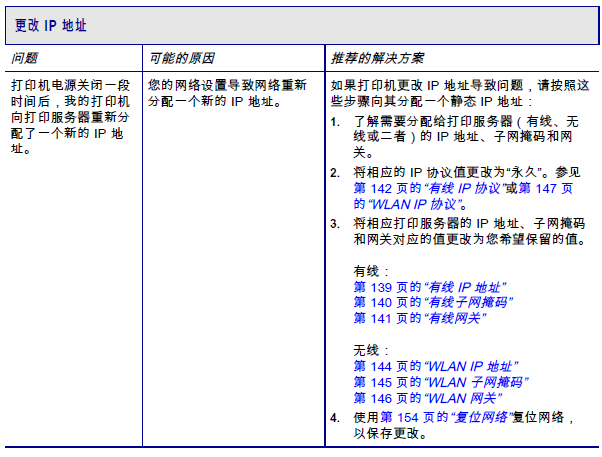Viewport: 602px width, 457px height.
Task: Click the 问题 column header
Action: pos(24,58)
